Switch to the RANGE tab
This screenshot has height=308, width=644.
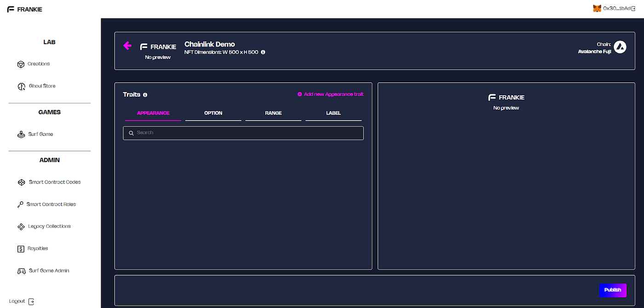(273, 113)
